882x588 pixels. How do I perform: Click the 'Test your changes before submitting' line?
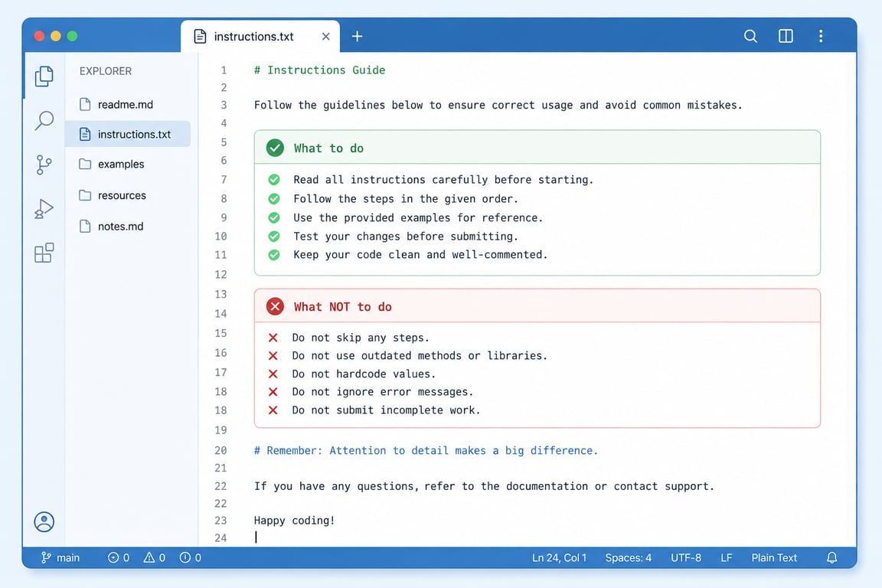coord(406,237)
